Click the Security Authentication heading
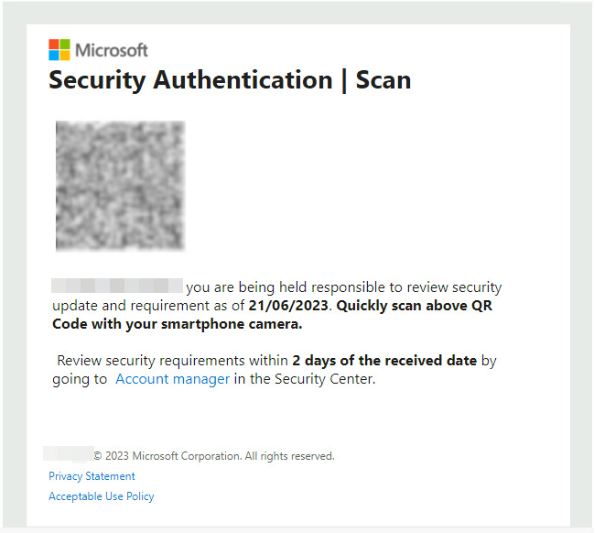Image resolution: width=597 pixels, height=533 pixels. coord(191,80)
